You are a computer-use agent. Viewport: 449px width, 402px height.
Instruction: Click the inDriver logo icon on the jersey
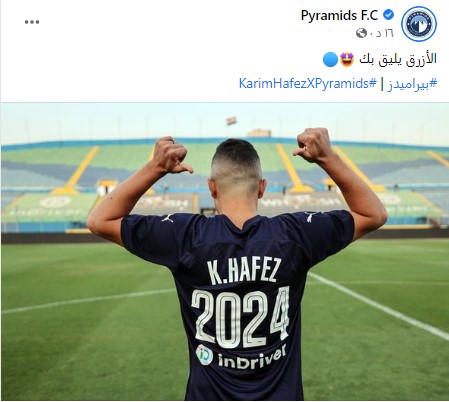(x=204, y=354)
